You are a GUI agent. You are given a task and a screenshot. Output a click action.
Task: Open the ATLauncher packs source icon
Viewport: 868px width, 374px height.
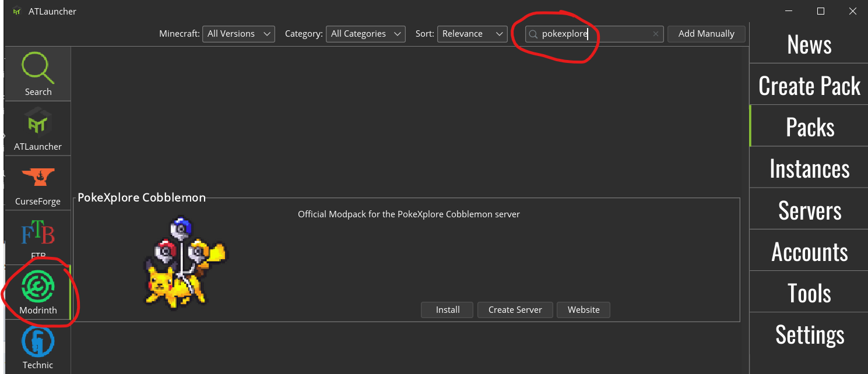(38, 128)
